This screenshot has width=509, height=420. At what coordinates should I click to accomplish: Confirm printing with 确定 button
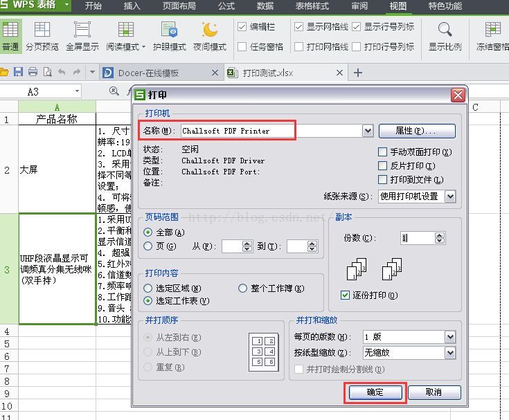click(375, 392)
